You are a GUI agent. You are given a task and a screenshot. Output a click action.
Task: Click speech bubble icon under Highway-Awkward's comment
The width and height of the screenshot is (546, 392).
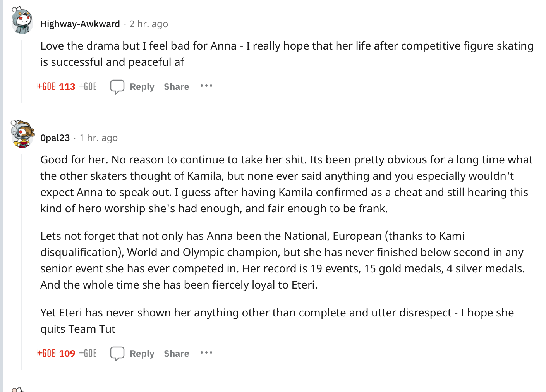117,87
